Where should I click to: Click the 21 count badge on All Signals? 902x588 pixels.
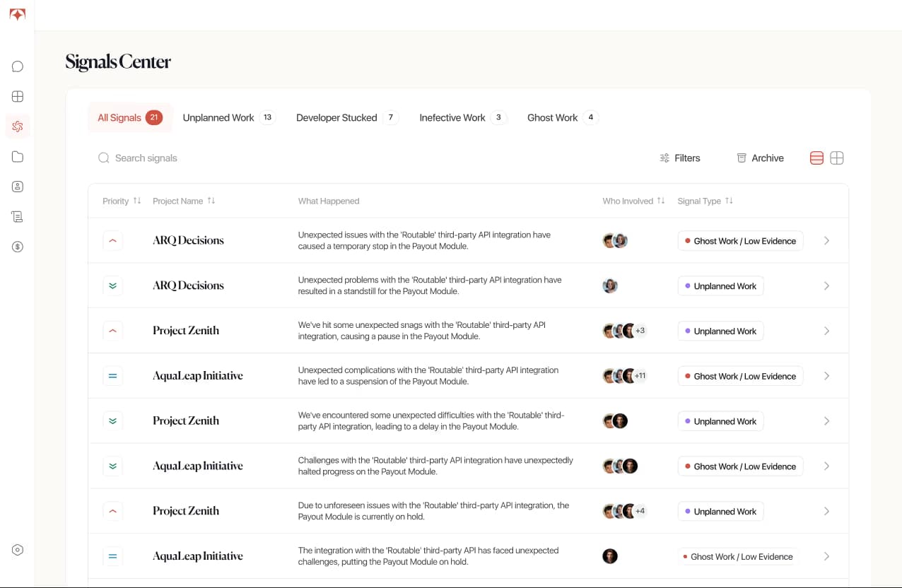point(154,117)
